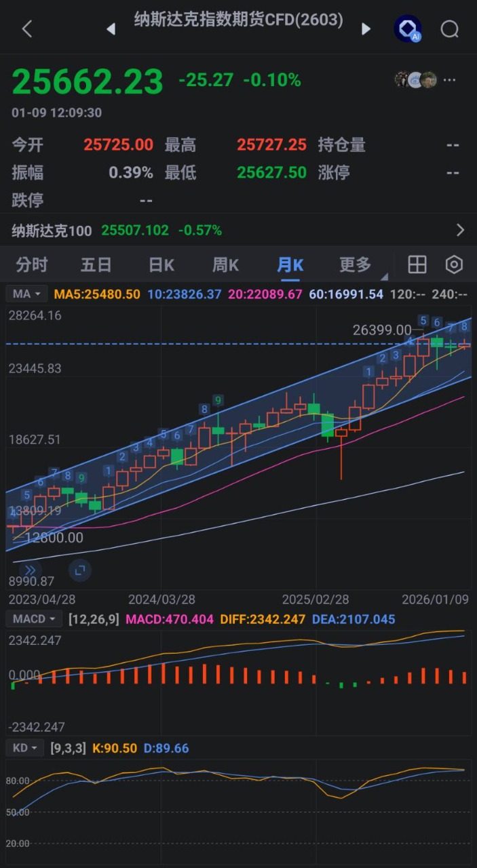This screenshot has height=868, width=477.
Task: Tap the MA5:25480.50 value
Action: pos(97,294)
